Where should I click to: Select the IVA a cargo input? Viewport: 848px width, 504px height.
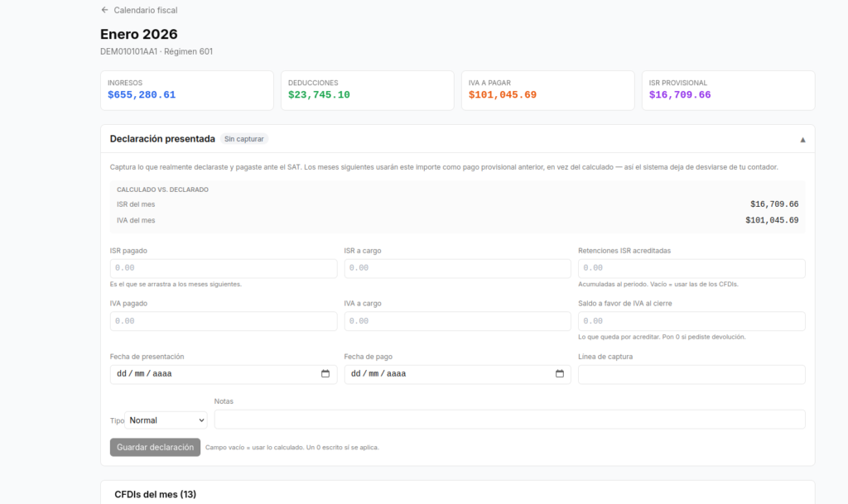click(x=457, y=321)
